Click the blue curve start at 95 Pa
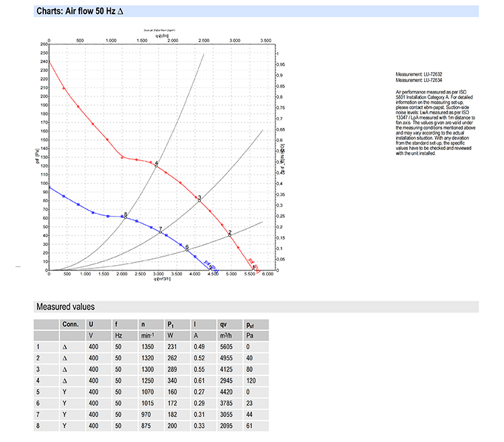The height and width of the screenshot is (442, 504). (49, 188)
